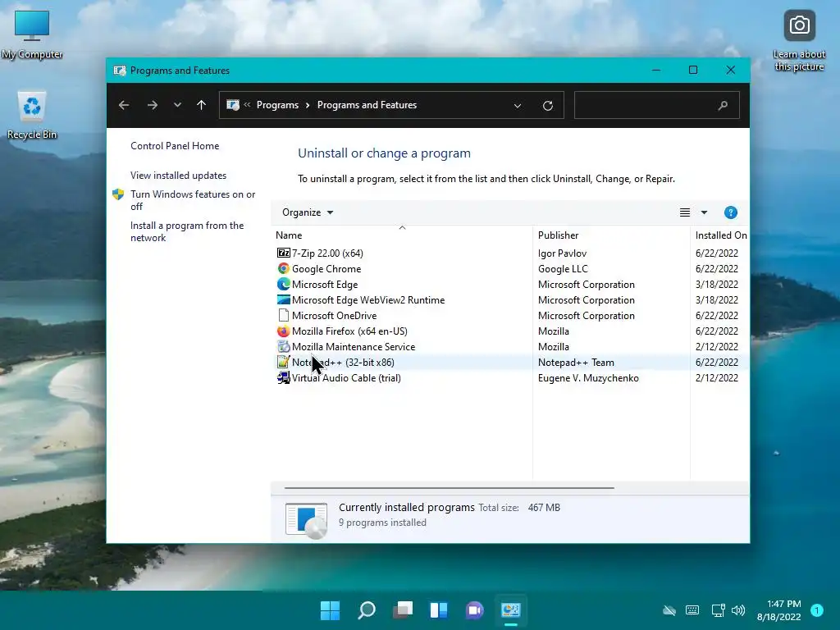Viewport: 840px width, 630px height.
Task: Expand the address bar history dropdown
Action: click(x=518, y=106)
